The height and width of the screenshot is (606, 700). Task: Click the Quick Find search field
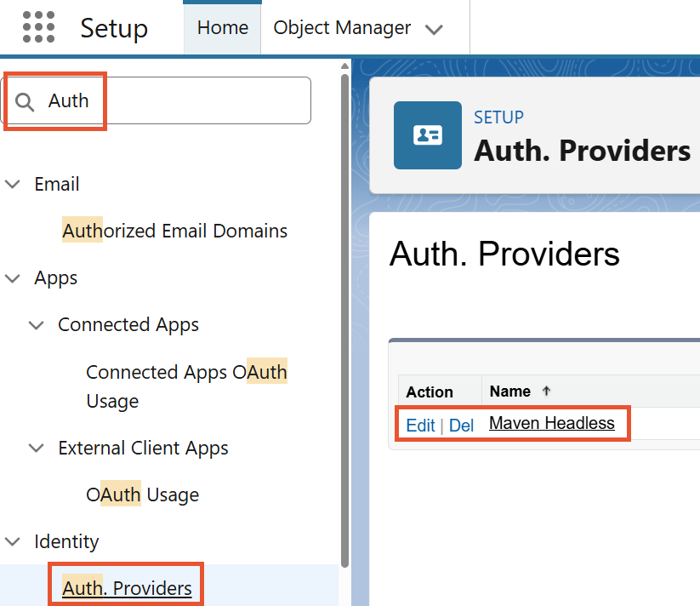pos(170,100)
